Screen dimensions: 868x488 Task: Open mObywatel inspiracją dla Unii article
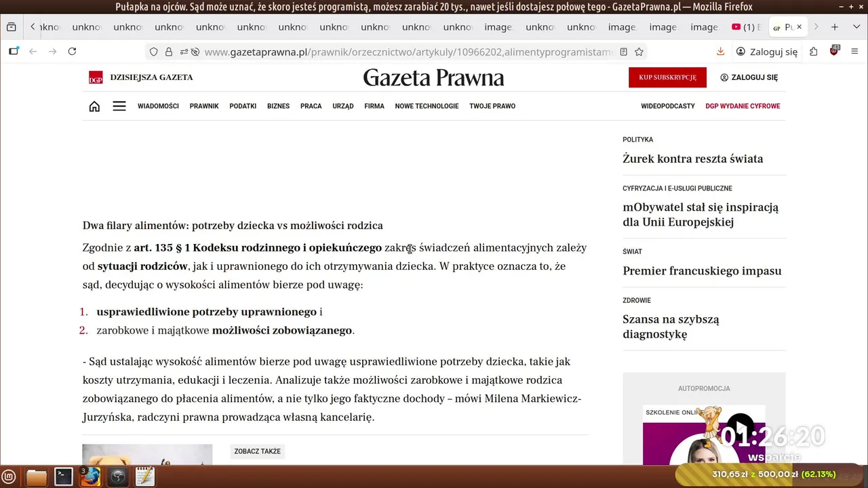pos(701,215)
